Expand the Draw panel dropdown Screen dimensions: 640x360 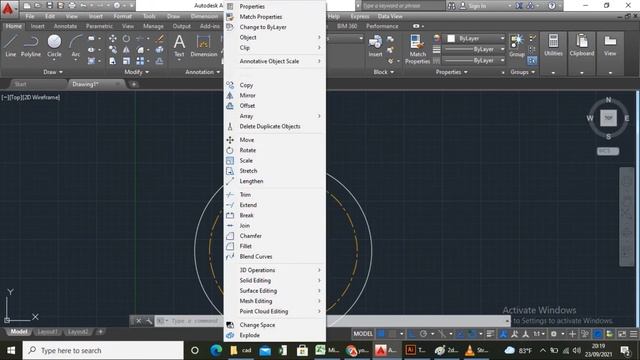point(53,72)
